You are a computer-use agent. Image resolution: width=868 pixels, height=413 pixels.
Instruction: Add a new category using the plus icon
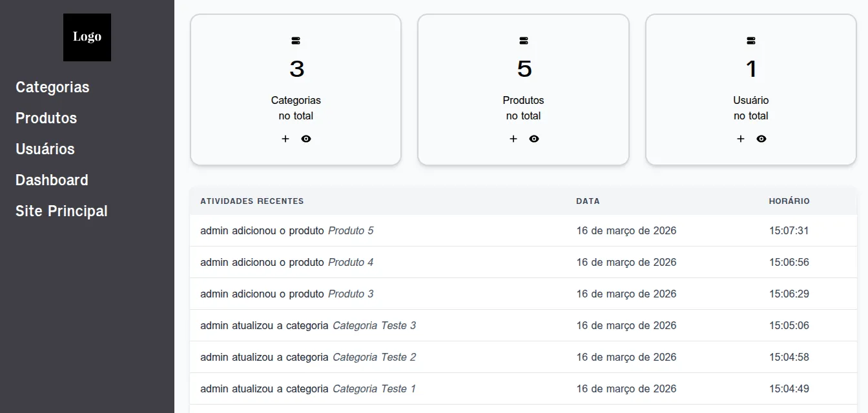click(x=285, y=138)
